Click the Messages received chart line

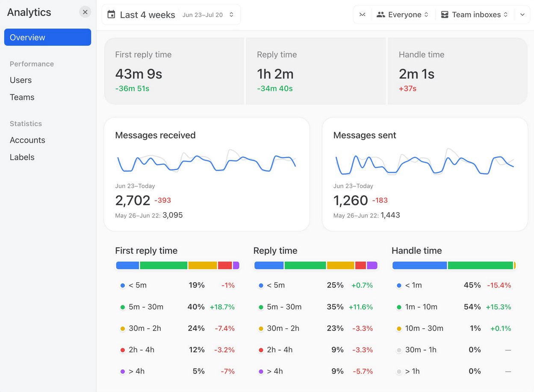pyautogui.click(x=207, y=164)
